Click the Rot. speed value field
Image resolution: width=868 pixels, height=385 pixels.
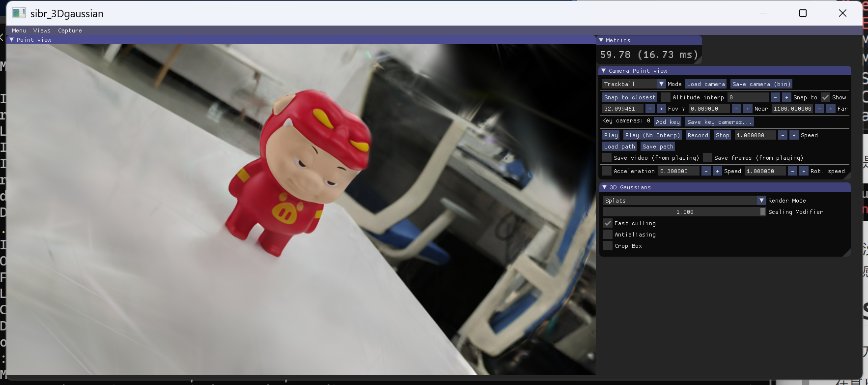[x=765, y=171]
